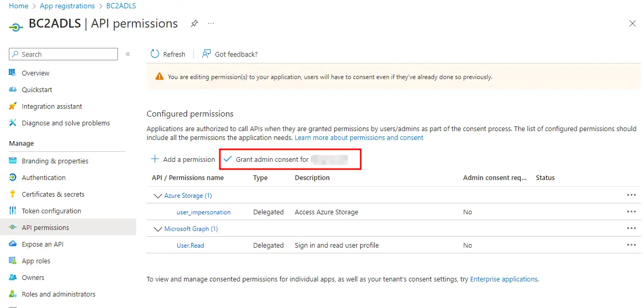
Task: Click the App roles icon
Action: pyautogui.click(x=12, y=261)
